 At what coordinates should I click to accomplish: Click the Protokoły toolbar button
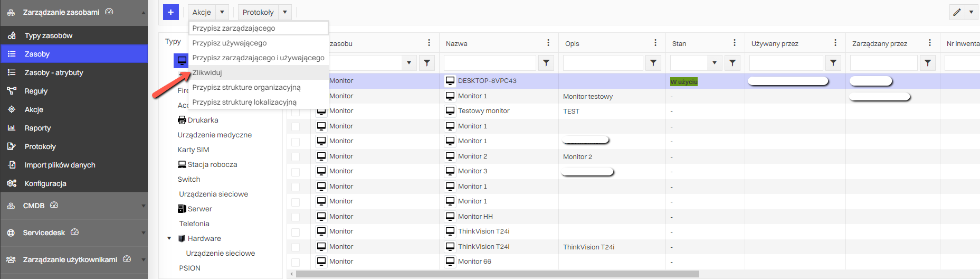pos(258,12)
